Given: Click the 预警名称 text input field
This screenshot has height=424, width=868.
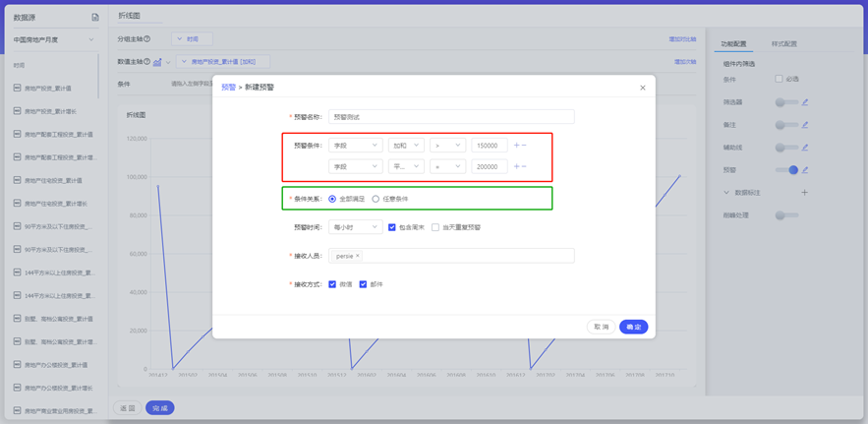Looking at the screenshot, I should [451, 117].
